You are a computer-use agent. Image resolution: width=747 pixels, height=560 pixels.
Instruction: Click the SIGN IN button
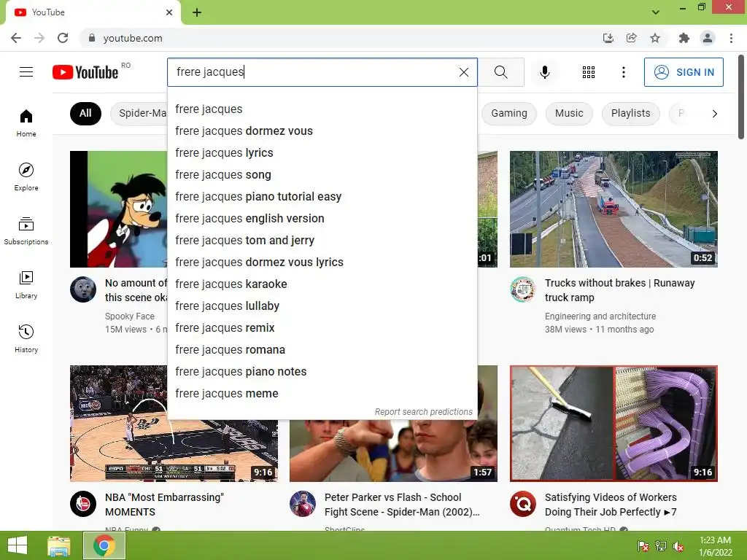coord(683,72)
